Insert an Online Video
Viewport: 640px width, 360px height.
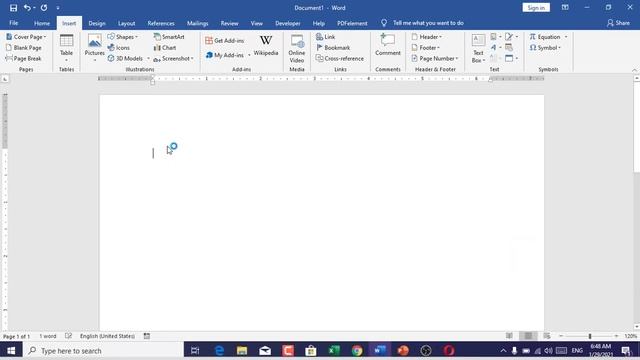point(297,48)
